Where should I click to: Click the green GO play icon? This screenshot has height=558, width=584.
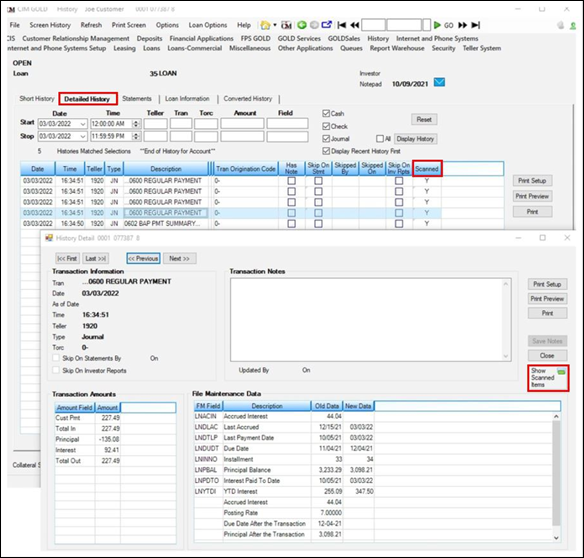tap(437, 25)
